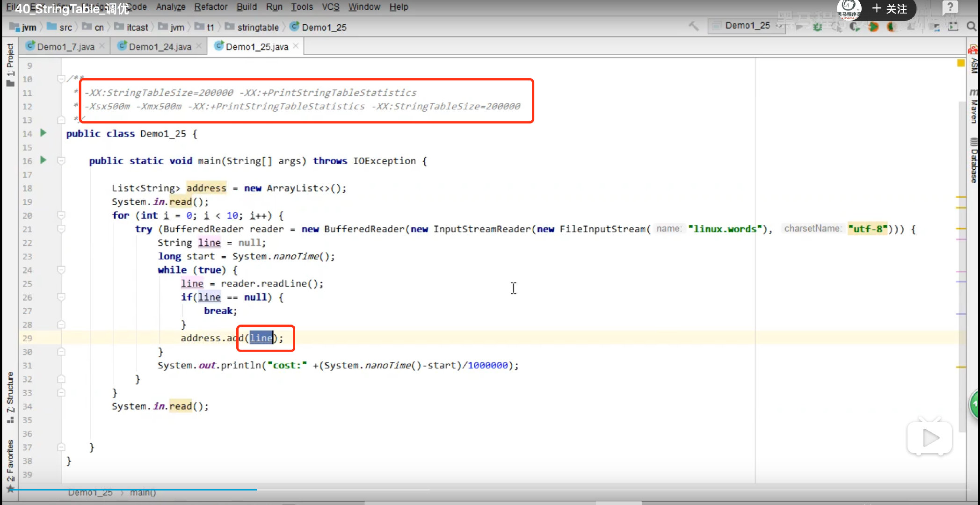The height and width of the screenshot is (505, 980).
Task: Click the green Debug bug icon
Action: click(818, 27)
